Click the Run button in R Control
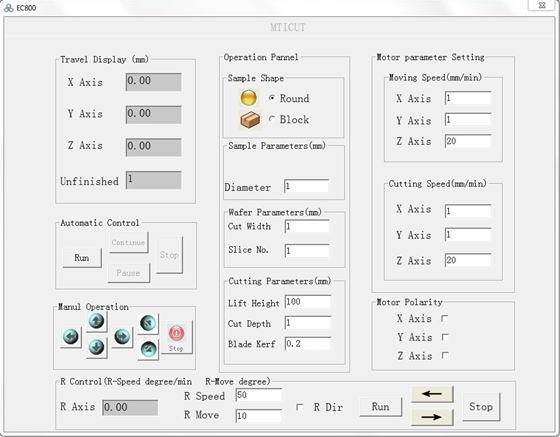This screenshot has width=560, height=437. click(x=380, y=407)
